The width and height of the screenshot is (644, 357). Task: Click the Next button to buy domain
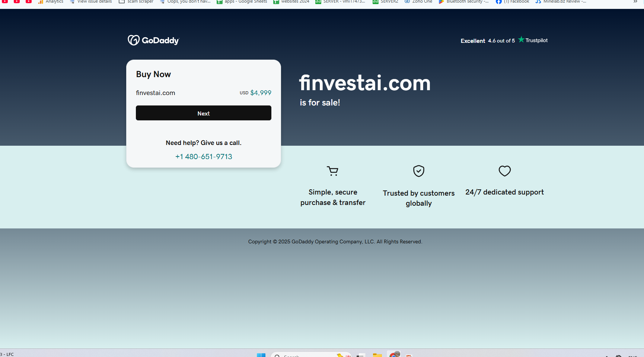tap(204, 113)
